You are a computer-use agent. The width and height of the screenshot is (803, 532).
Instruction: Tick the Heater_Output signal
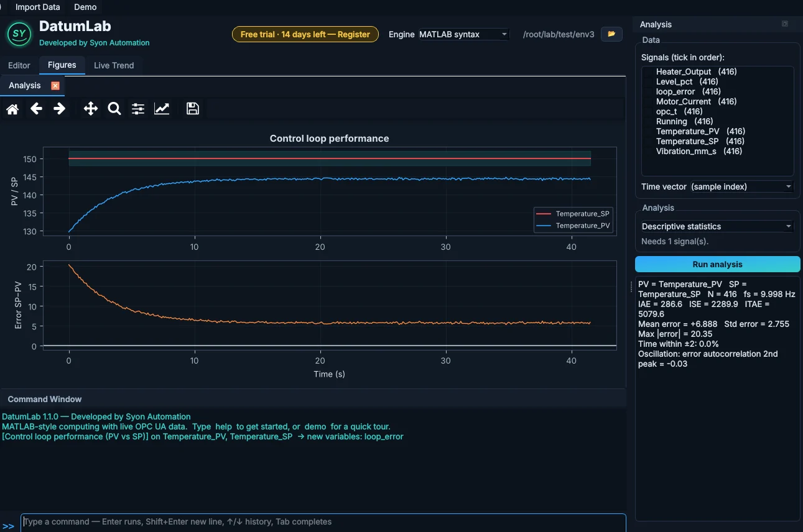(649, 71)
